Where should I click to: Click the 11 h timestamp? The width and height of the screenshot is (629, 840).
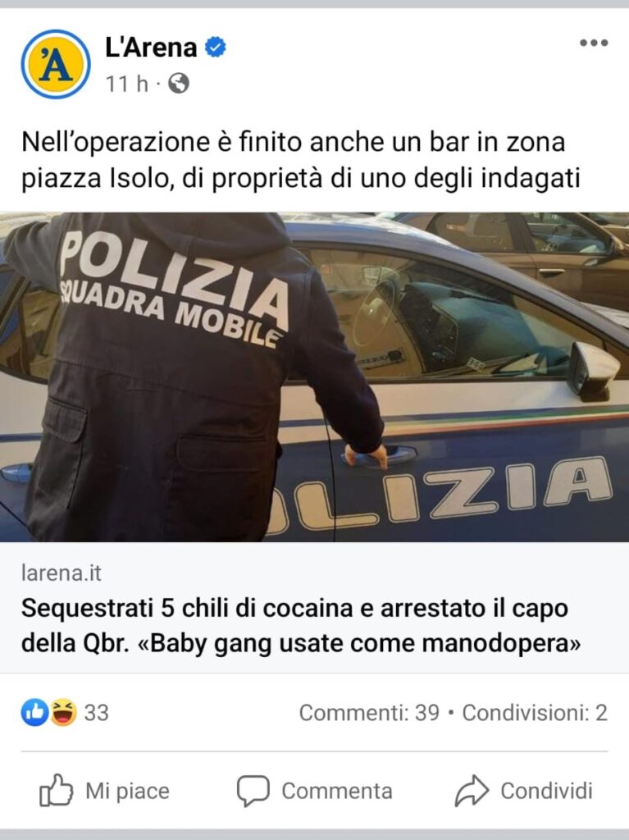126,84
